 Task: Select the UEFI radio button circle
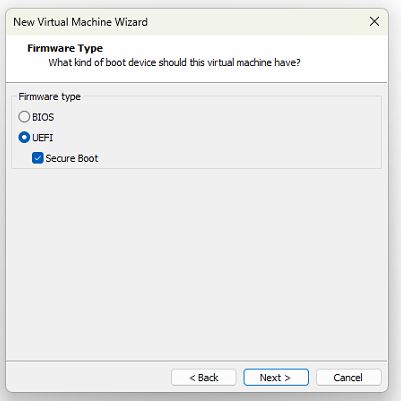tap(24, 137)
